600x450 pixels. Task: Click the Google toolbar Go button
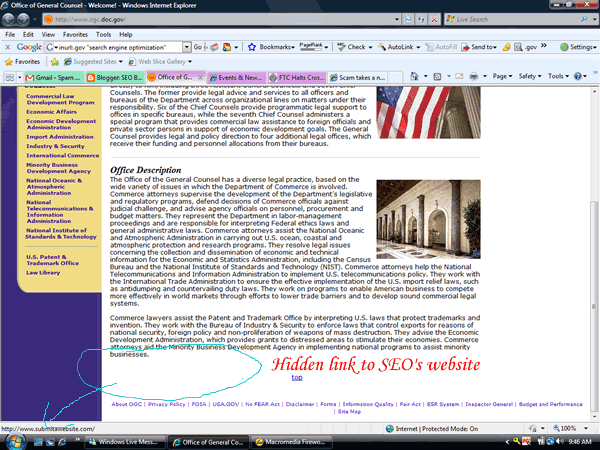pyautogui.click(x=197, y=47)
